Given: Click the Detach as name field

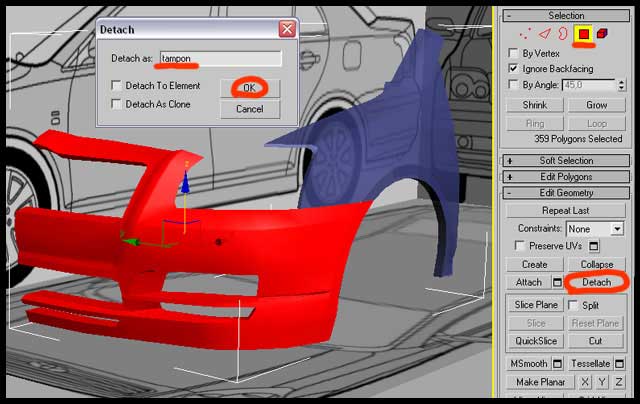Looking at the screenshot, I should (x=220, y=59).
